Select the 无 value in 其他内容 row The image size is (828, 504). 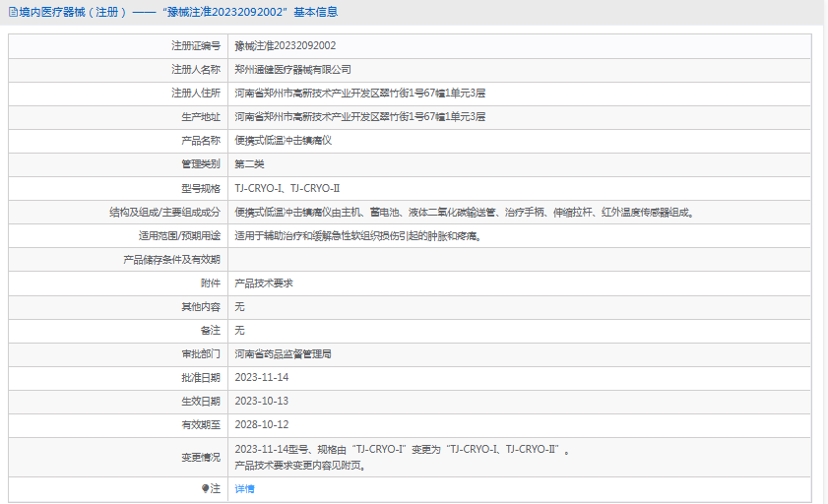pyautogui.click(x=240, y=307)
